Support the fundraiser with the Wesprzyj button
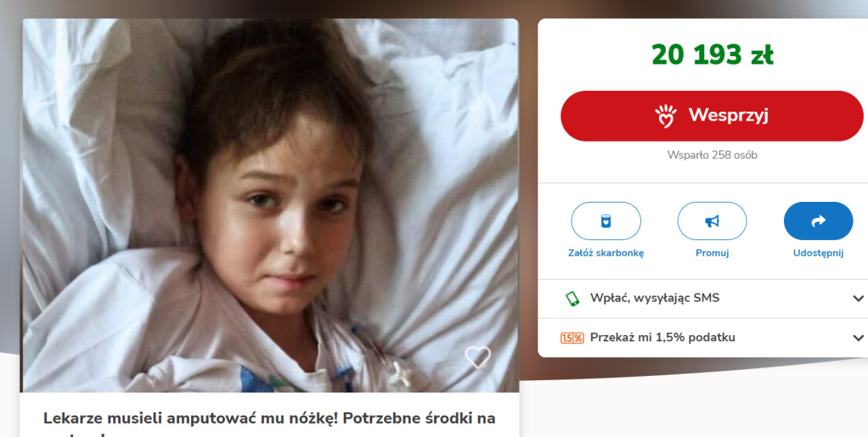 (712, 116)
